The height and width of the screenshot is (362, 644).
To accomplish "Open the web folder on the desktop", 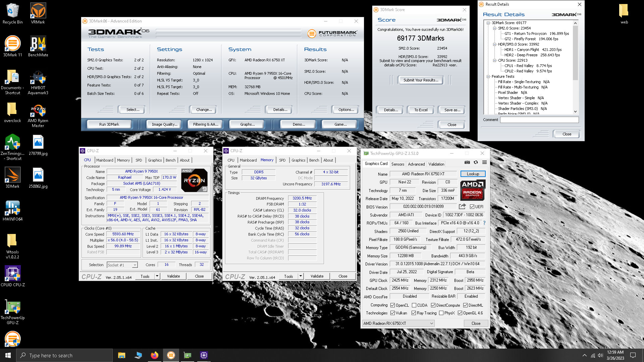I will tap(624, 13).
